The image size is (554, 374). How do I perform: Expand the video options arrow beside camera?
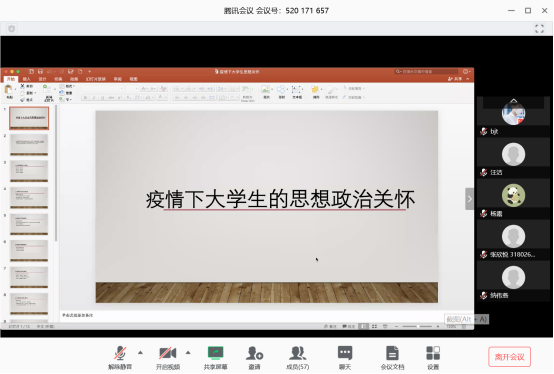point(188,352)
